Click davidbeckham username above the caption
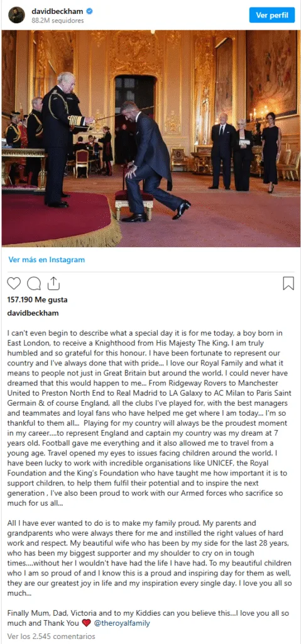This screenshot has width=301, height=644. pyautogui.click(x=33, y=313)
